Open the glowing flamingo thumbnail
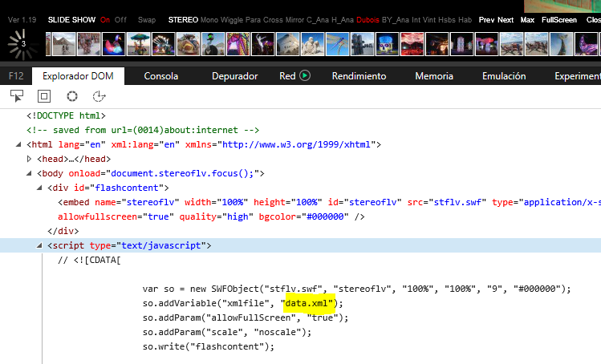Screen dimensions: 601x364 (113, 44)
